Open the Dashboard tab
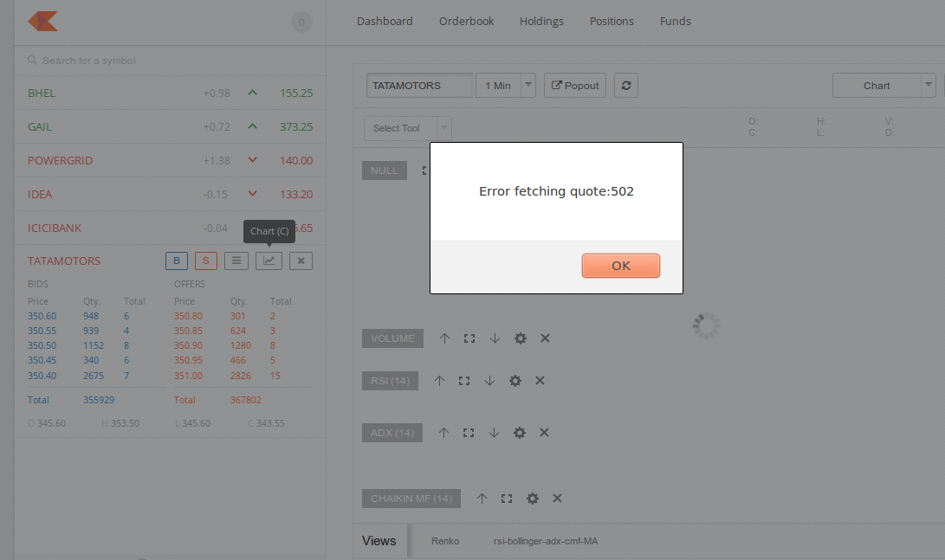Screen dimensions: 945x560 385,21
